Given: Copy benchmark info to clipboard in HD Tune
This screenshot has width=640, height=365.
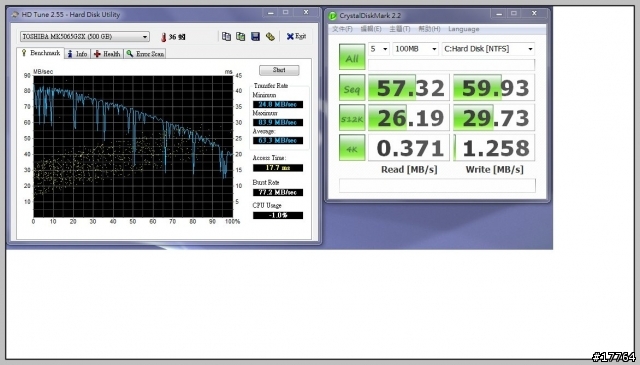Looking at the screenshot, I should click(x=226, y=36).
